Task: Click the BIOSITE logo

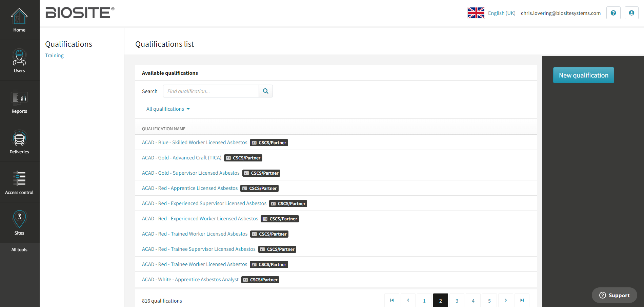Action: (x=80, y=13)
